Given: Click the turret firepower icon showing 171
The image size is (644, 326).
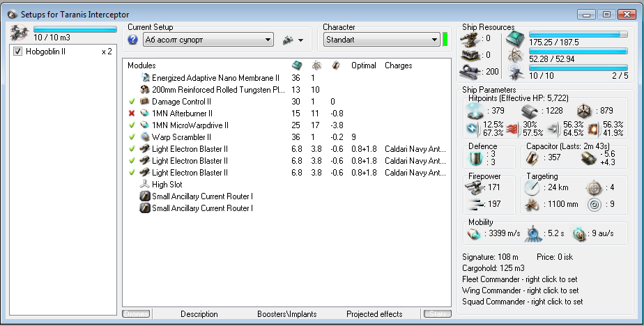Looking at the screenshot, I should coord(475,188).
